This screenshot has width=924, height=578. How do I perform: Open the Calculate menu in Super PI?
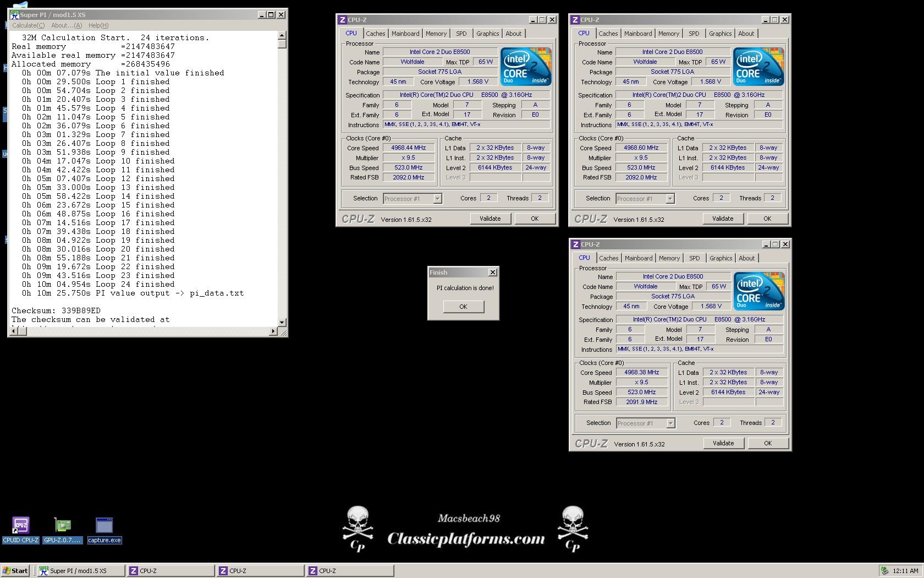point(29,25)
